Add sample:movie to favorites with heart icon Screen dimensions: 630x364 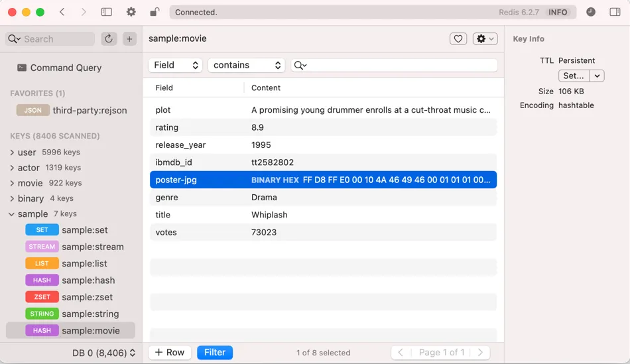458,39
